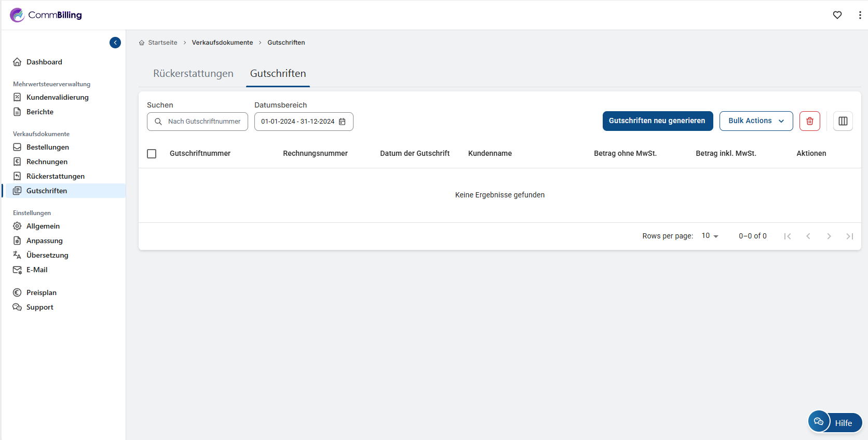Expand the Bulk Actions dropdown
The height and width of the screenshot is (440, 868).
point(756,121)
